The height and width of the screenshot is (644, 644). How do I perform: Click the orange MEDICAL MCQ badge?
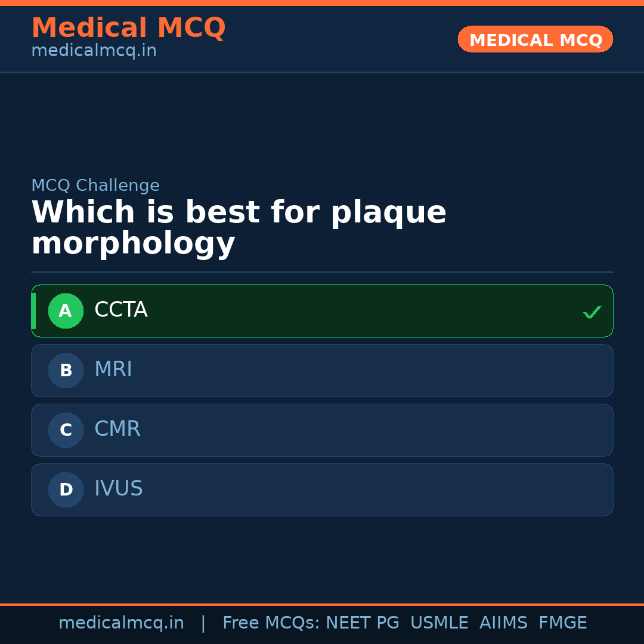(535, 39)
